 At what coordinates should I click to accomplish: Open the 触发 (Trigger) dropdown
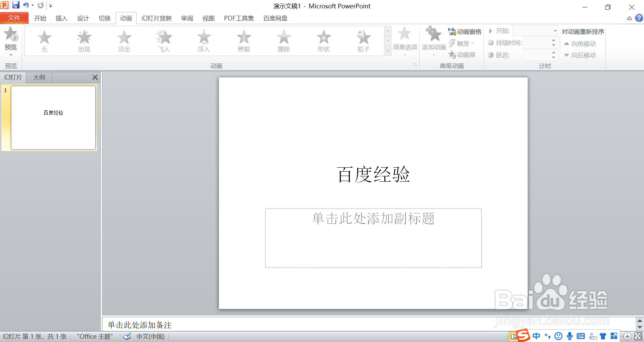point(463,43)
